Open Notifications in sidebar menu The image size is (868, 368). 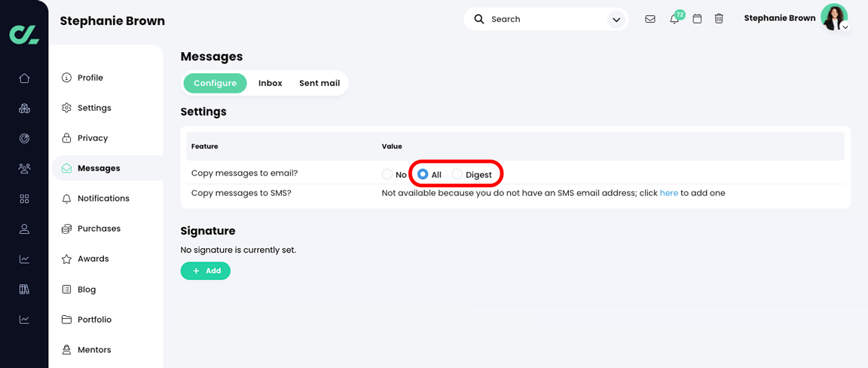pos(103,198)
